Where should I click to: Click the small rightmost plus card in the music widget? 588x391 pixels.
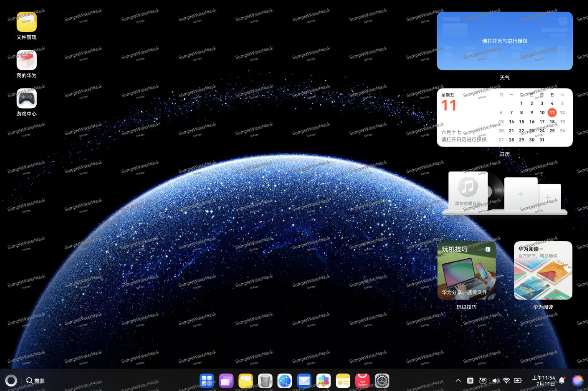[x=548, y=197]
